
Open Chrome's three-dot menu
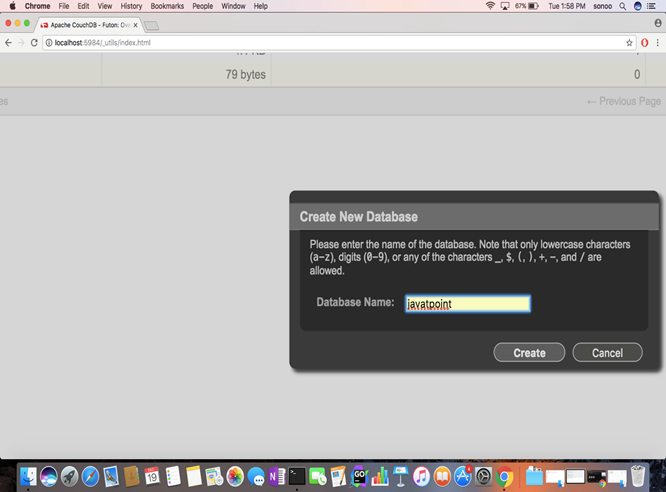tap(658, 42)
